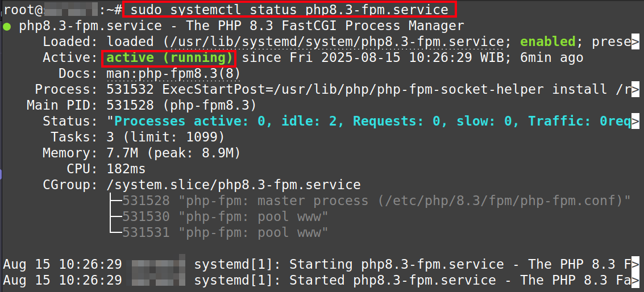The height and width of the screenshot is (292, 644).
Task: Click the CPU 182ms value
Action: click(126, 169)
